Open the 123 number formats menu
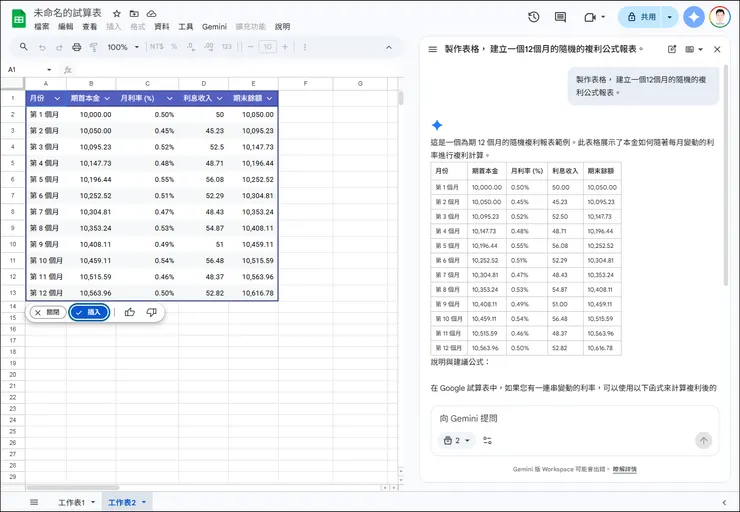Image resolution: width=740 pixels, height=512 pixels. (227, 47)
